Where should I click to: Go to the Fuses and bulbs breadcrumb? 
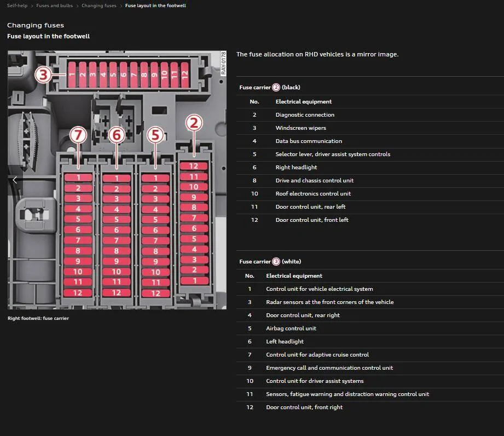(54, 5)
